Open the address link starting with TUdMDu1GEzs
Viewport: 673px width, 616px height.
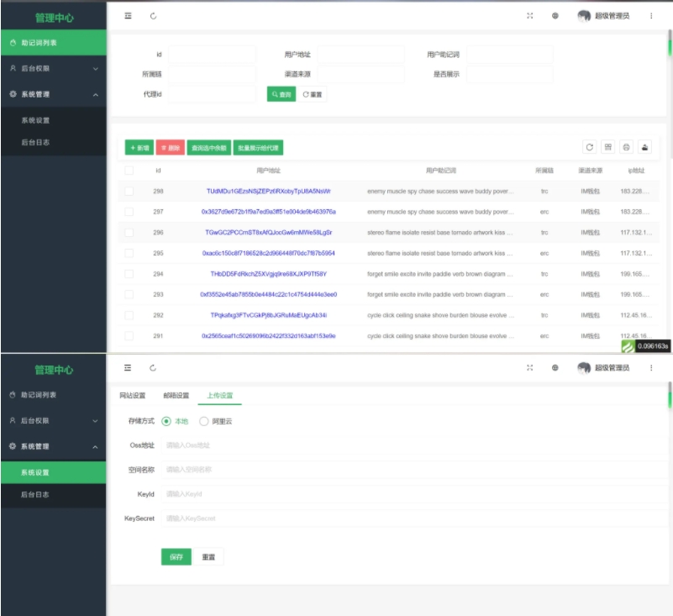268,192
